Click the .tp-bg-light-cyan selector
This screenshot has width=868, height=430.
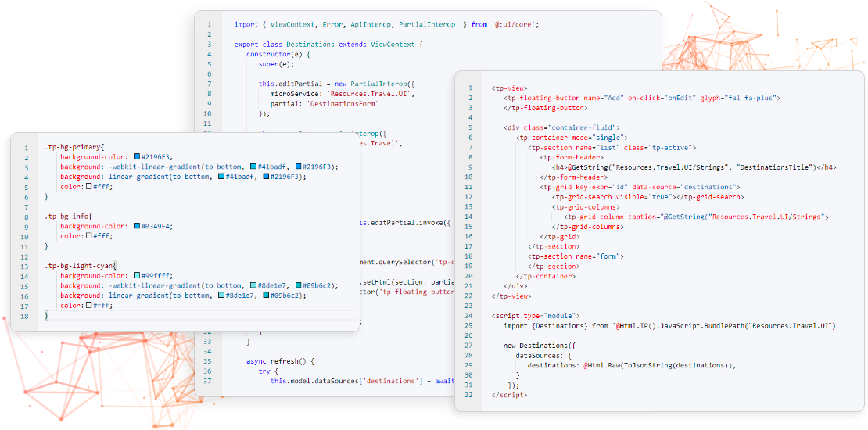79,266
